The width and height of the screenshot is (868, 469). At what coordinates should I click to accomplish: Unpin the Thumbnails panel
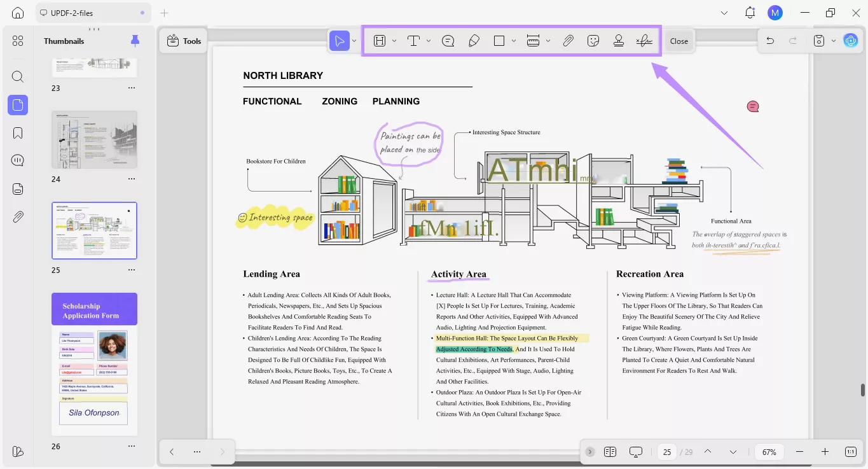pyautogui.click(x=134, y=40)
